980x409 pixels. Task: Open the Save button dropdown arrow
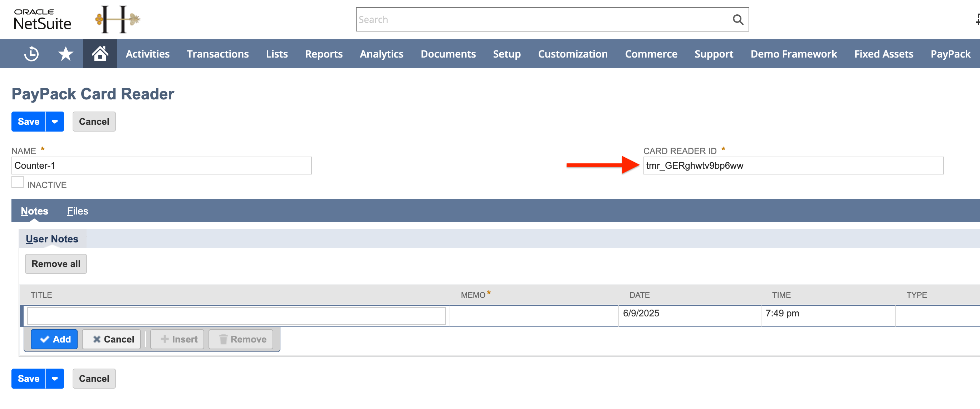54,122
